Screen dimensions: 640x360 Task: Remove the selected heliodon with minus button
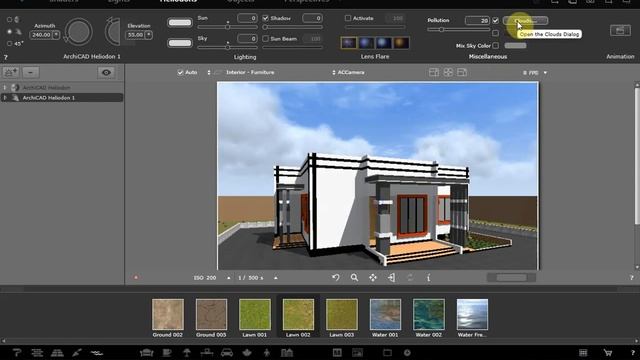click(x=31, y=73)
